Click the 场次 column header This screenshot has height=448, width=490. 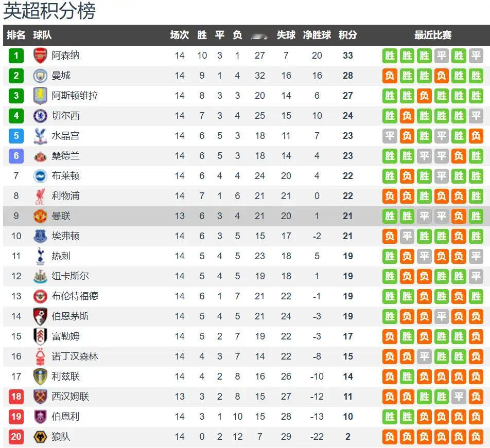pyautogui.click(x=180, y=35)
